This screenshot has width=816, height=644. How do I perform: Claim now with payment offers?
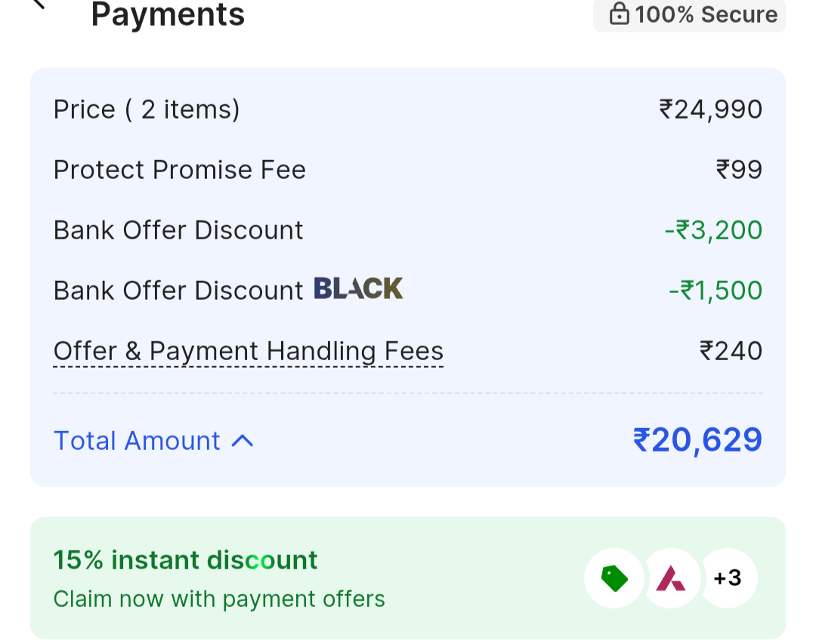click(x=219, y=599)
